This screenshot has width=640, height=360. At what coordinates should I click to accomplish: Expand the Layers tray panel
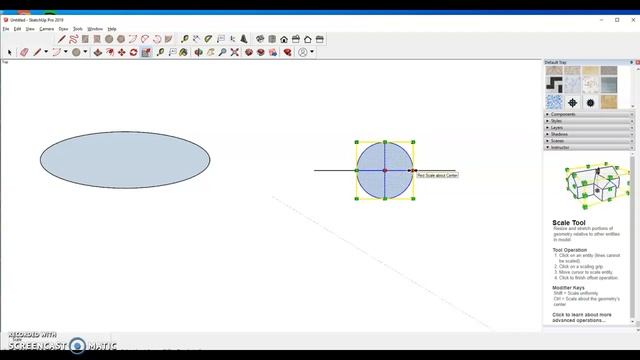(589, 127)
